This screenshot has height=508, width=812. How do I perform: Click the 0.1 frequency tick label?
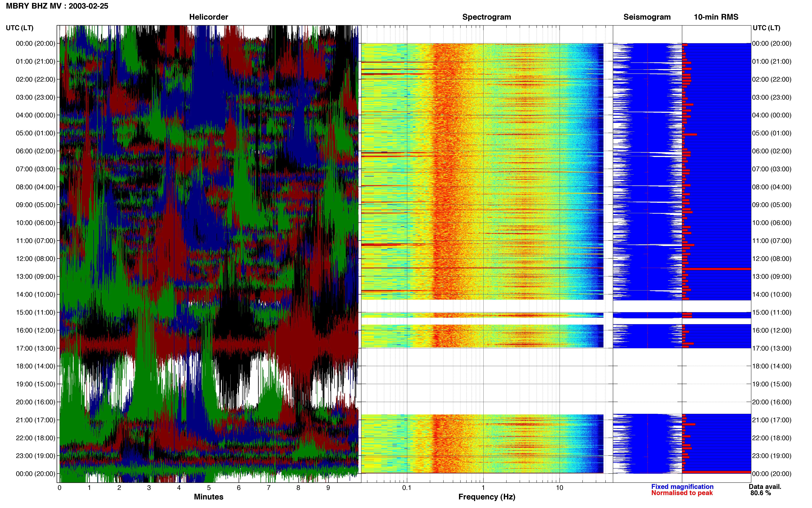(407, 487)
